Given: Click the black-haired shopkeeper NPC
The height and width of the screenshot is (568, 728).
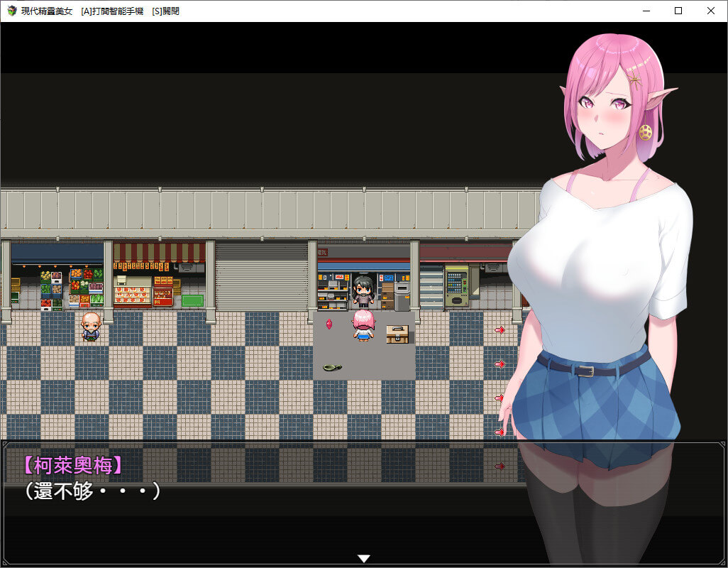Looking at the screenshot, I should point(363,290).
